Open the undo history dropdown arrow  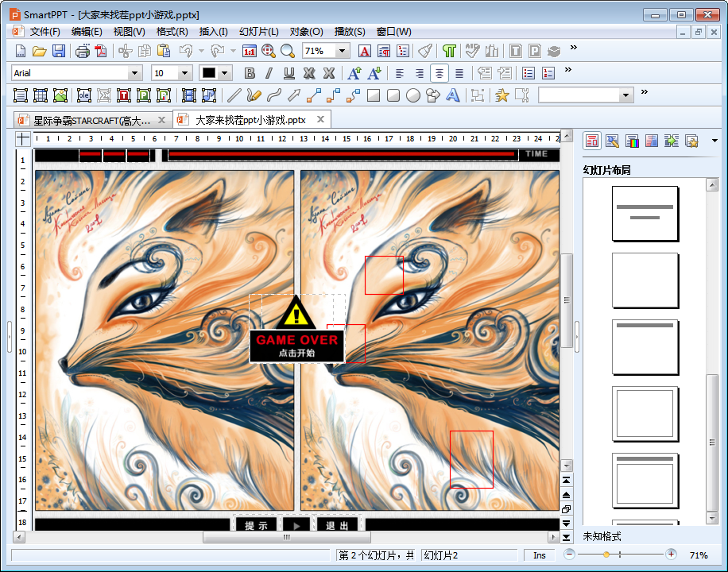(x=202, y=51)
